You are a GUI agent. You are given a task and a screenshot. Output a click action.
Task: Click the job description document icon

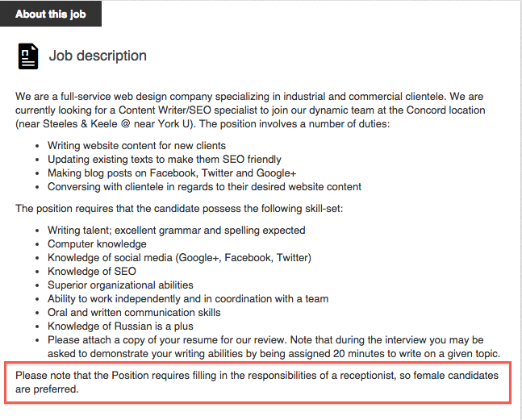(x=28, y=56)
